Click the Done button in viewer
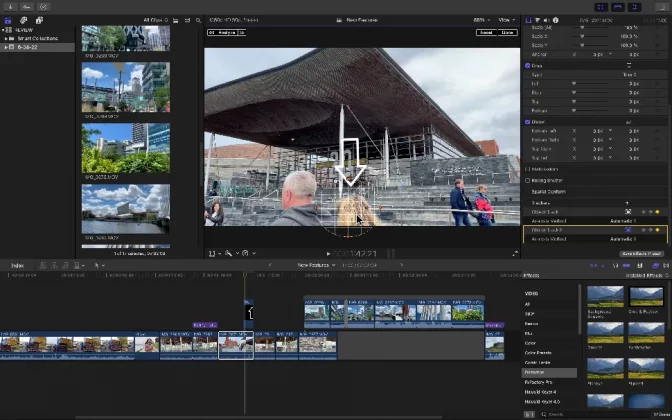 (x=508, y=33)
